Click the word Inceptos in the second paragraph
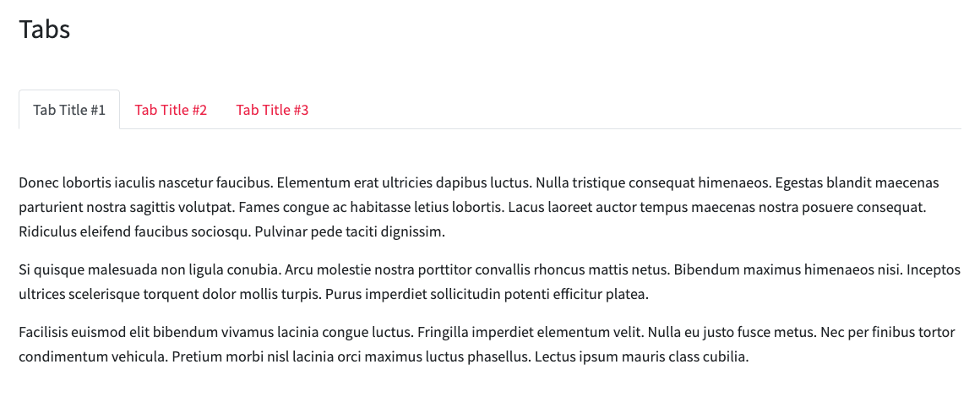This screenshot has width=980, height=397. 934,270
